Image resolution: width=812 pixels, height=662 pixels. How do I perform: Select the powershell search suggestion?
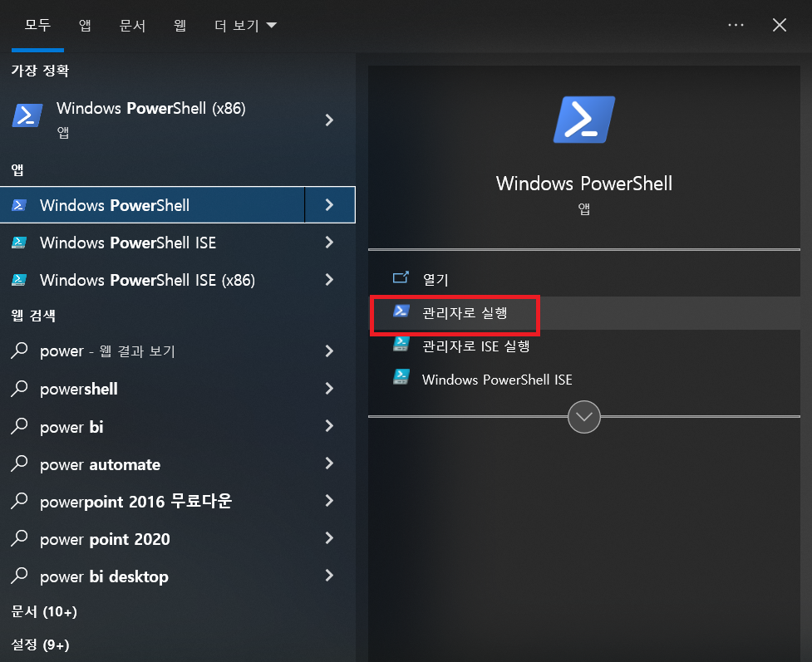pos(79,389)
